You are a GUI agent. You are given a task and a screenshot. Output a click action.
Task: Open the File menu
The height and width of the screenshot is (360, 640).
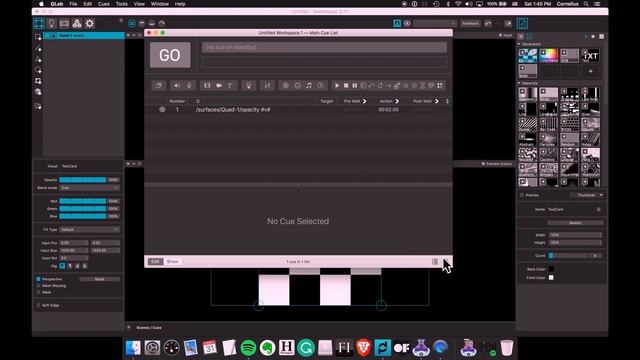click(x=73, y=4)
